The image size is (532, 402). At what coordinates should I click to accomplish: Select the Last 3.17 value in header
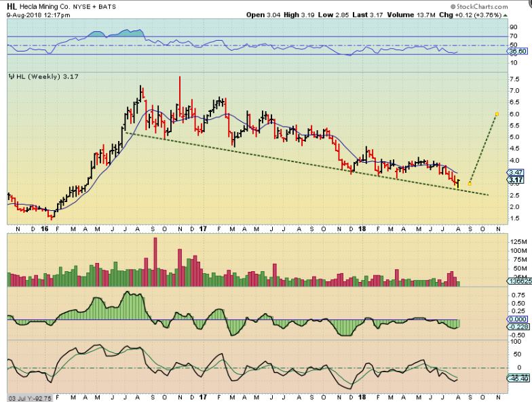(x=368, y=15)
